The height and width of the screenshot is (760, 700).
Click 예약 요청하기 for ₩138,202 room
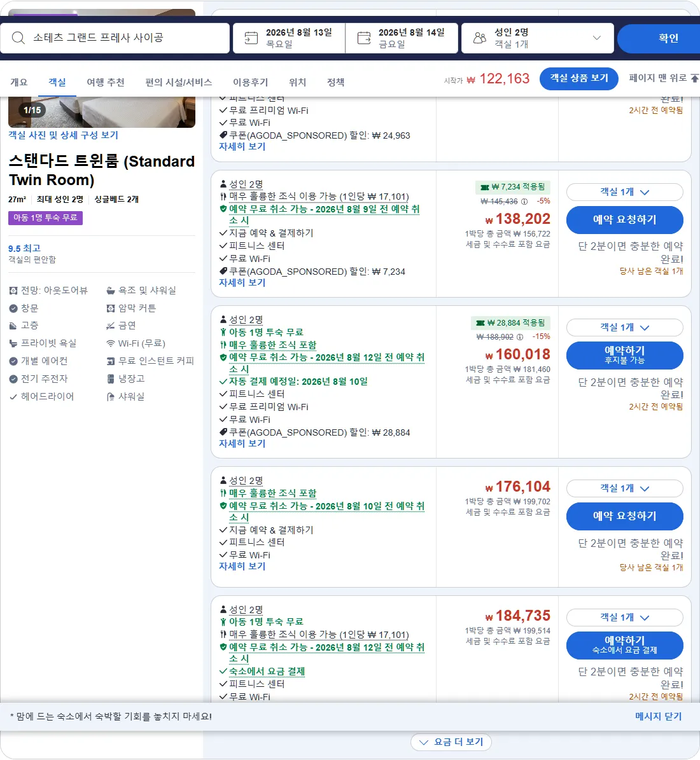tap(624, 219)
